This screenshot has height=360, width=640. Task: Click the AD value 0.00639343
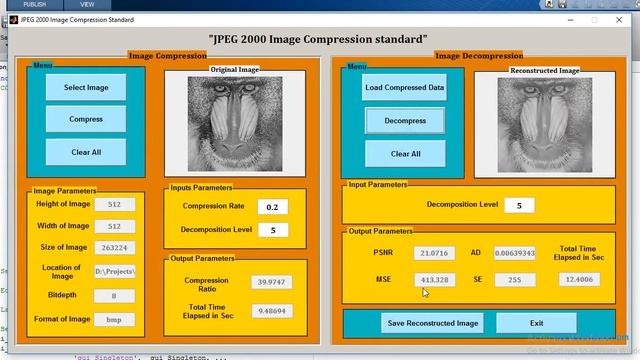[515, 253]
